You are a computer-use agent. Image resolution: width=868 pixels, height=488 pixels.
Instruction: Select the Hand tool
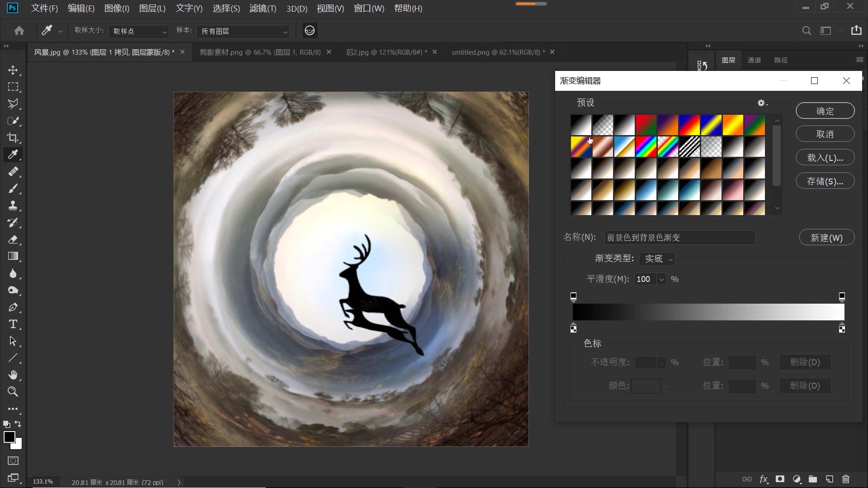(13, 375)
